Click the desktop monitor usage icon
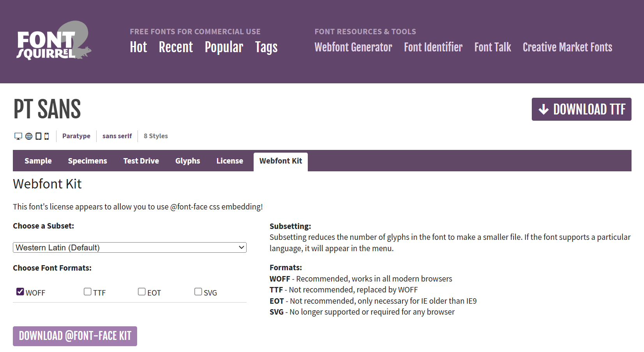The image size is (644, 352). pos(18,136)
